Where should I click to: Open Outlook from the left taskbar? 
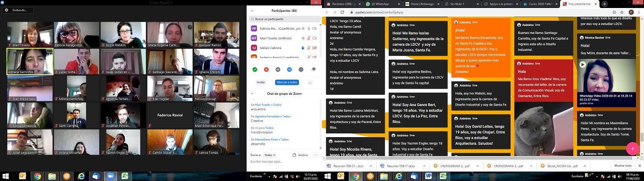(23, 176)
